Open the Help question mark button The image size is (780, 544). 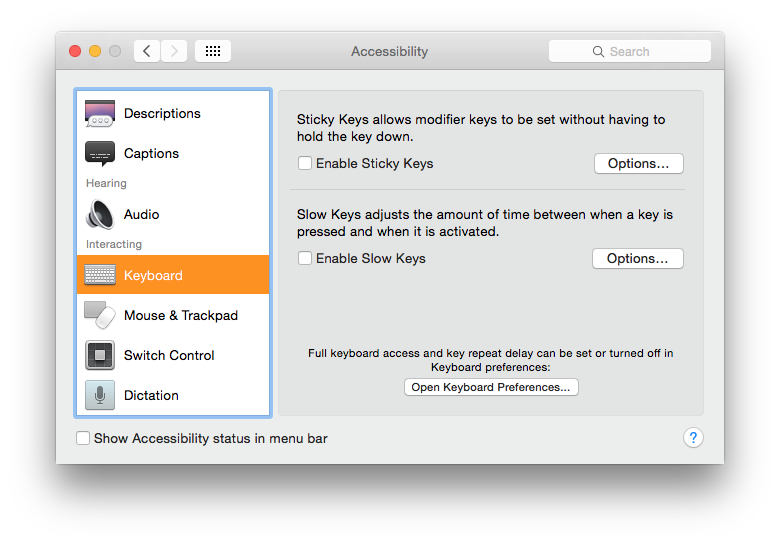tap(693, 438)
